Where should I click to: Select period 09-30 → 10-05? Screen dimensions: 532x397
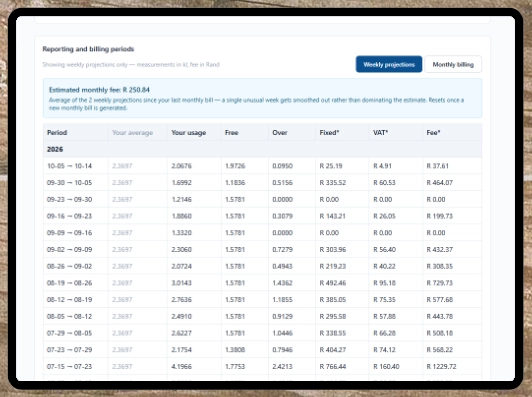pos(69,183)
